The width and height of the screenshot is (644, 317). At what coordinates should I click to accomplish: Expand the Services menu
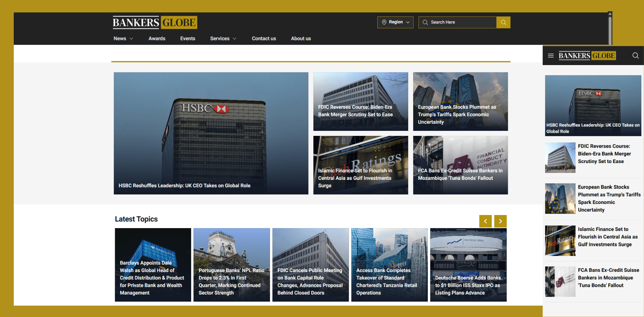pos(223,39)
